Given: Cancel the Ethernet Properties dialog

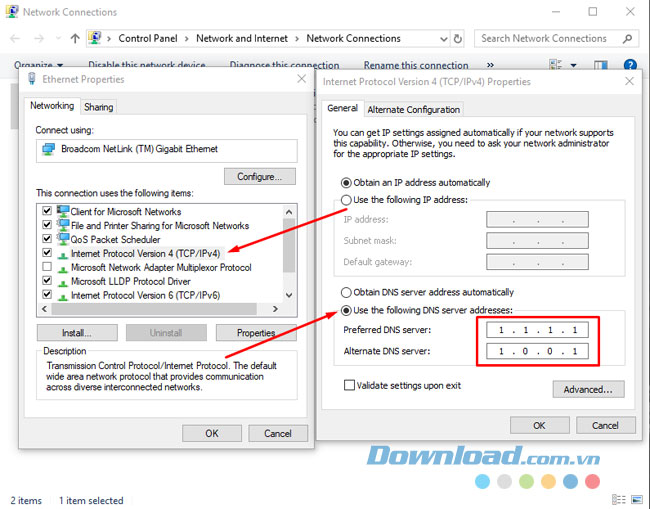Looking at the screenshot, I should (x=278, y=434).
